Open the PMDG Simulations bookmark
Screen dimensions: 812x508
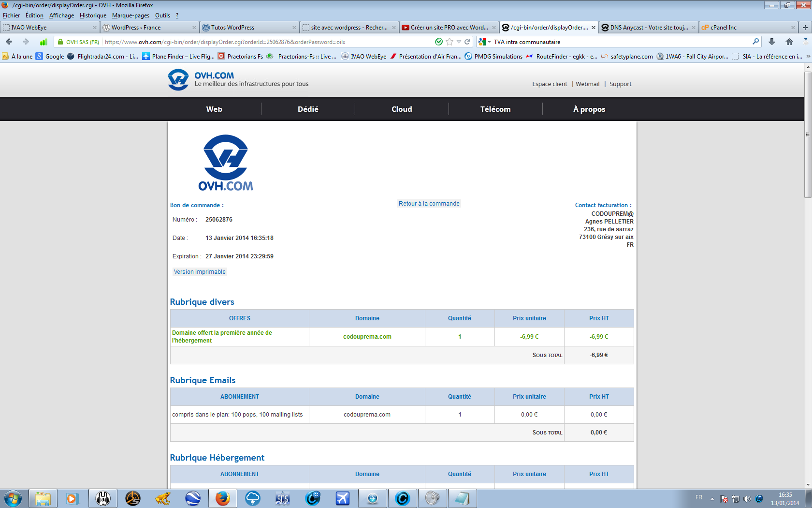coord(493,57)
